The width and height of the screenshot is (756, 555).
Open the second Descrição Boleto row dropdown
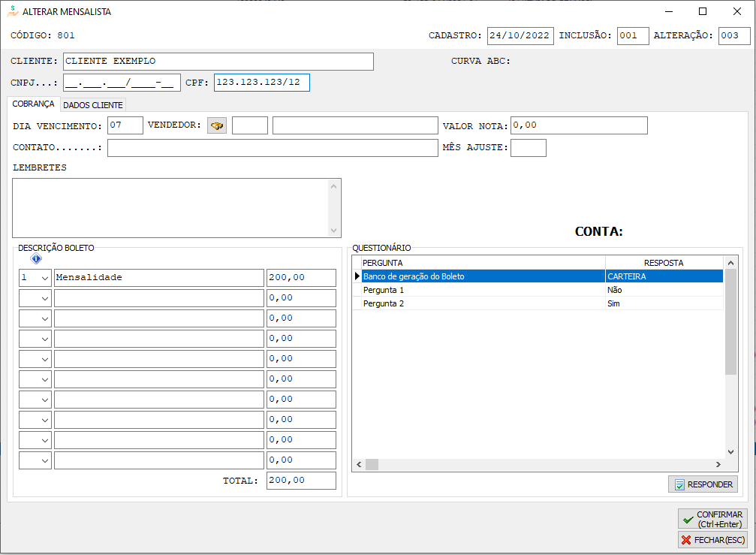[x=45, y=298]
